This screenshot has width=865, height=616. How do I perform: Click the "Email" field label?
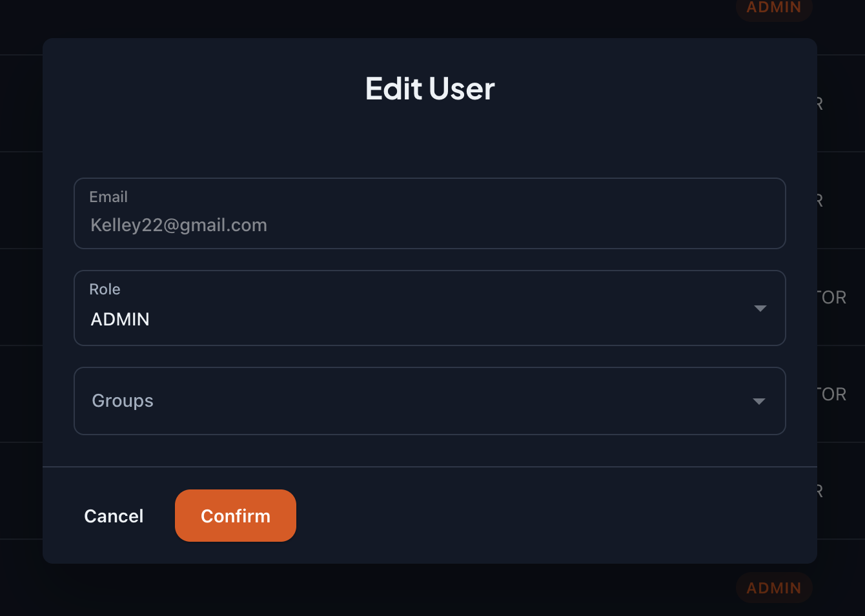[x=108, y=197]
